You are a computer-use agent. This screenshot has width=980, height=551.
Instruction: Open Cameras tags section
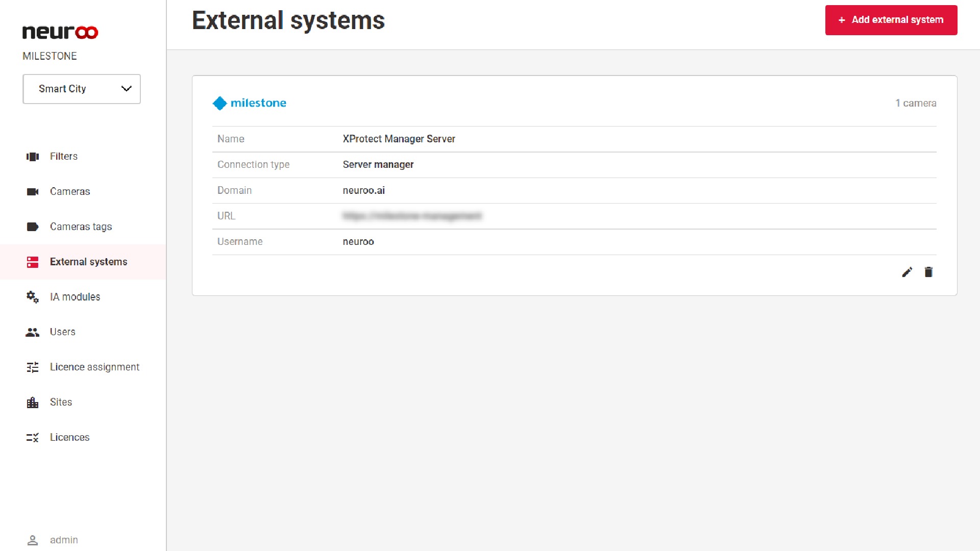coord(81,227)
